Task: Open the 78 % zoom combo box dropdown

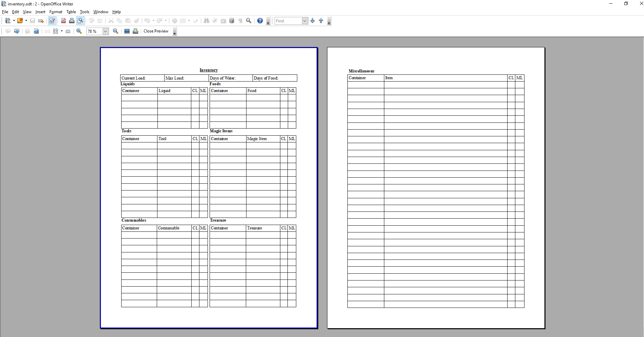Action: pyautogui.click(x=105, y=31)
